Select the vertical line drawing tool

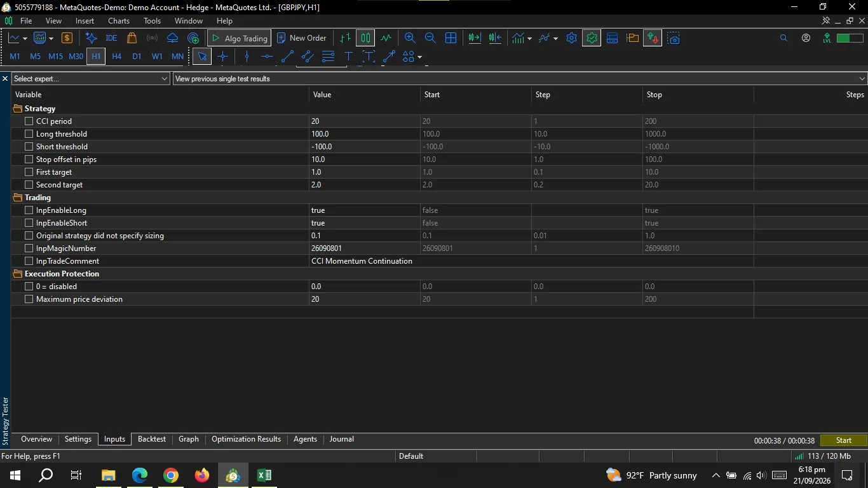pyautogui.click(x=247, y=57)
